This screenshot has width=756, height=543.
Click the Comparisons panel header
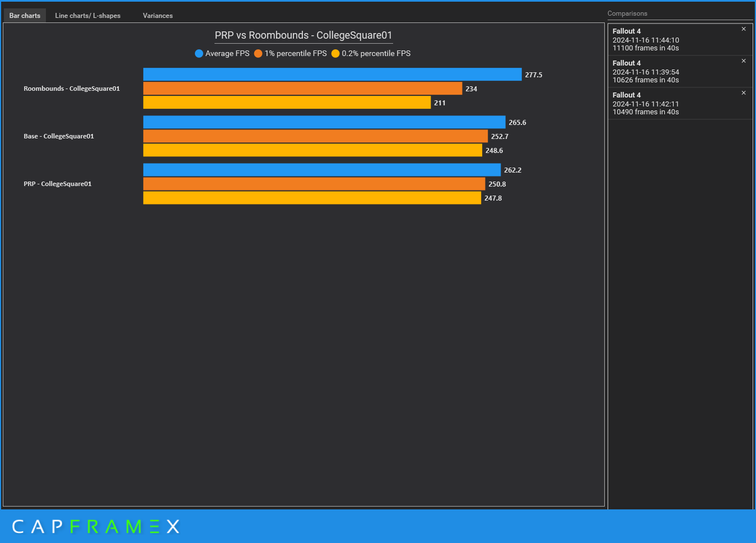pyautogui.click(x=627, y=13)
